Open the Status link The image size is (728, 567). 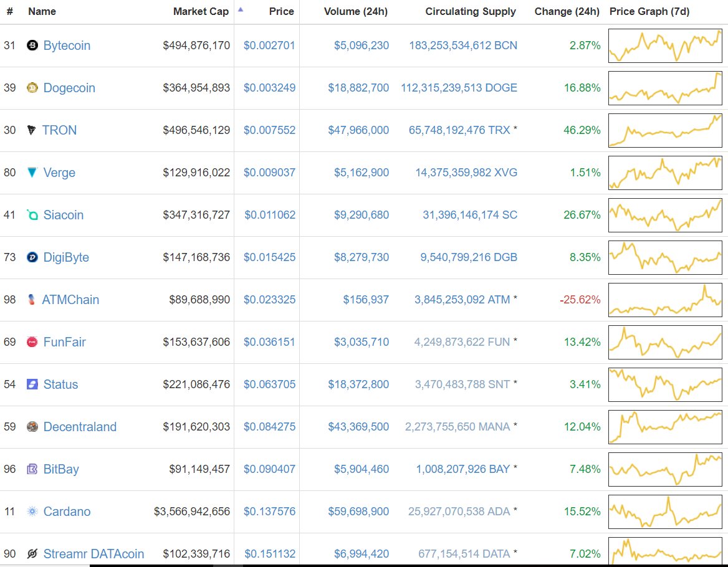pos(60,384)
